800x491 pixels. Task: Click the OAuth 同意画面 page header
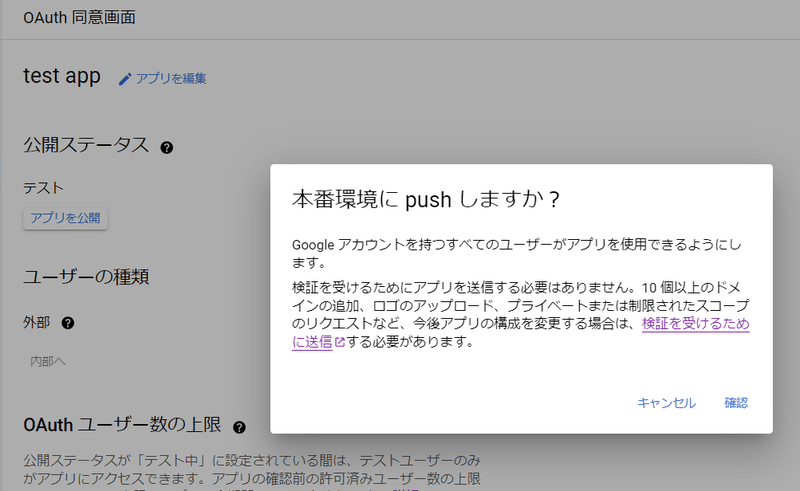coord(79,18)
